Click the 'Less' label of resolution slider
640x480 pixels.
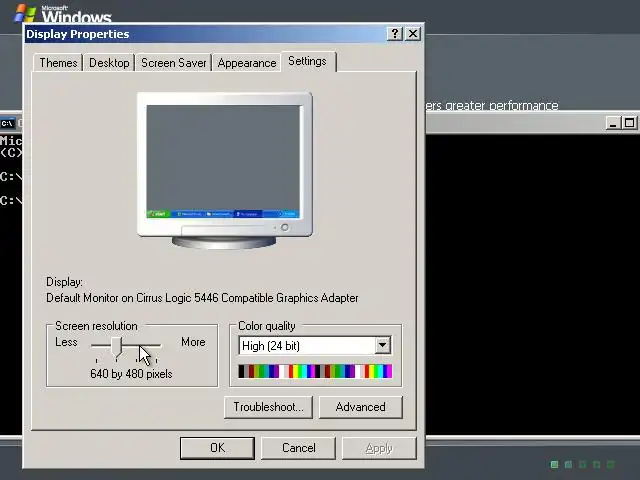pos(66,342)
